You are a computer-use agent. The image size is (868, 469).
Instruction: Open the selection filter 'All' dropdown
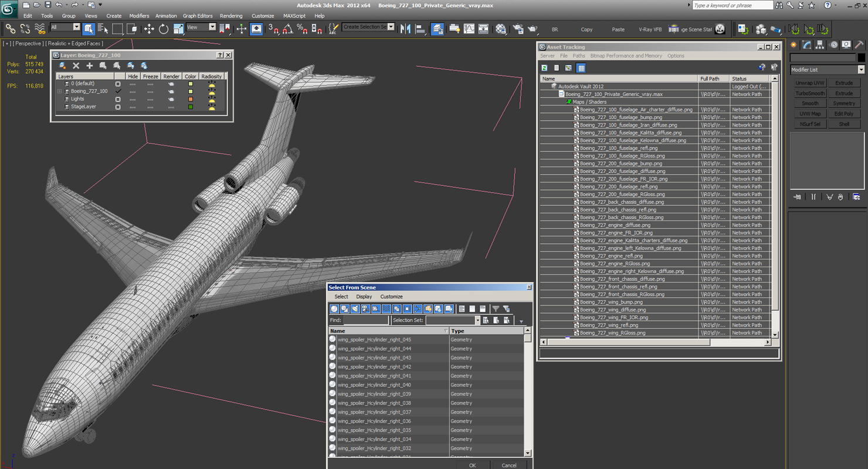tap(76, 27)
